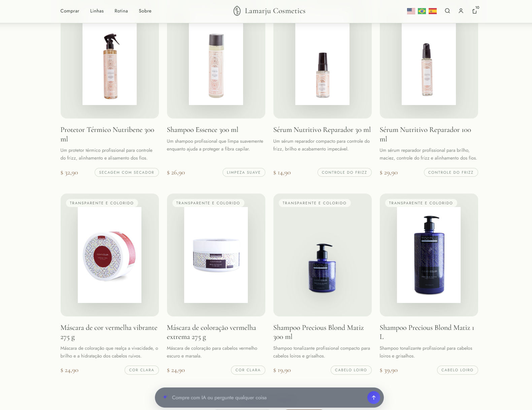Click the $ 29,90 price
532x410 pixels.
(x=389, y=173)
